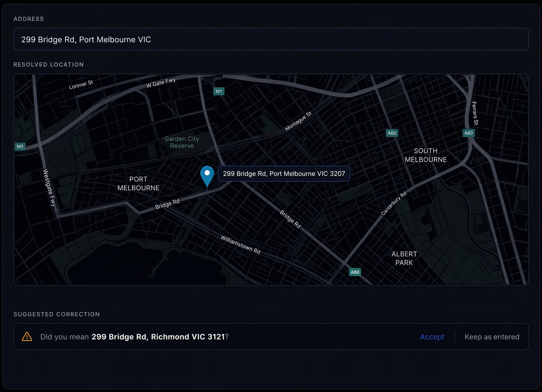Viewport: 542px width, 392px height.
Task: Click the 'Williamstown Rd' street label
Action: click(x=241, y=245)
